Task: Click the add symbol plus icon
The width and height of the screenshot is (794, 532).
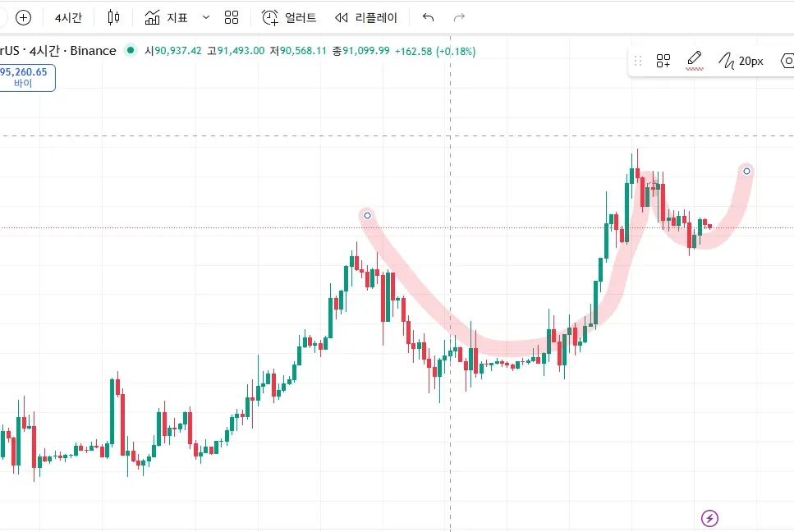Action: (23, 17)
